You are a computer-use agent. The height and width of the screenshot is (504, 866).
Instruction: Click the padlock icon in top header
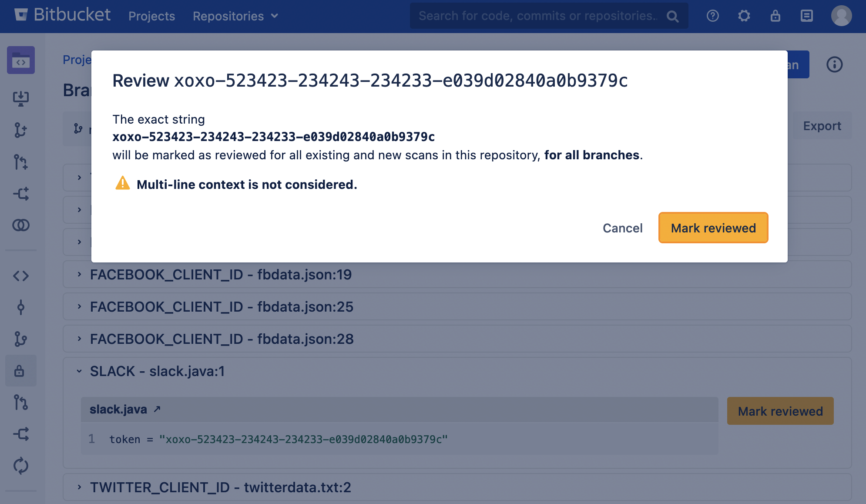click(775, 16)
